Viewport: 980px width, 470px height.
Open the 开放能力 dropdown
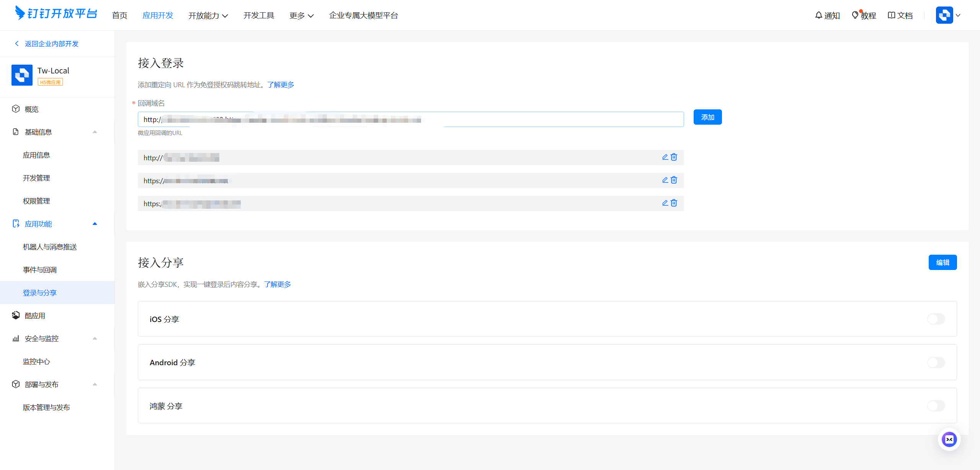coord(208,15)
